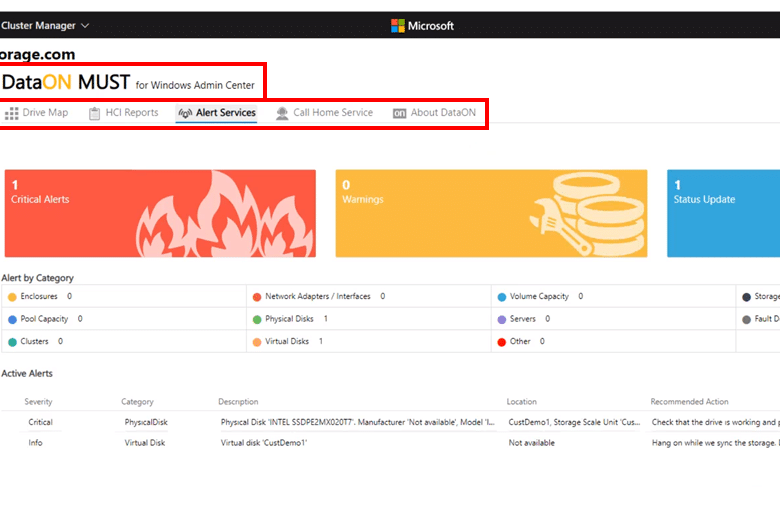Viewport: 780px width, 514px height.
Task: Click the PhysicalDisk category cell
Action: pos(146,422)
